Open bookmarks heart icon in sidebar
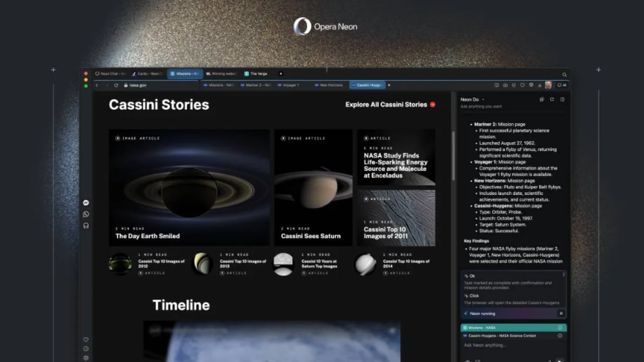Screen dimensions: 644x362 click(x=86, y=339)
